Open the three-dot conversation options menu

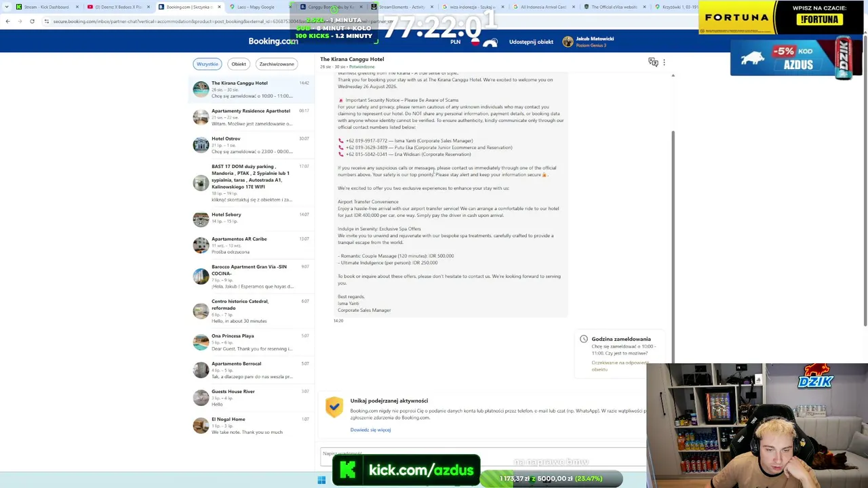[x=664, y=62]
